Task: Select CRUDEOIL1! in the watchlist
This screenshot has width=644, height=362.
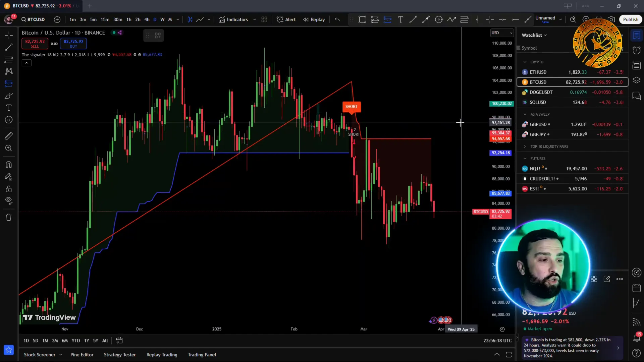Action: click(572, 179)
